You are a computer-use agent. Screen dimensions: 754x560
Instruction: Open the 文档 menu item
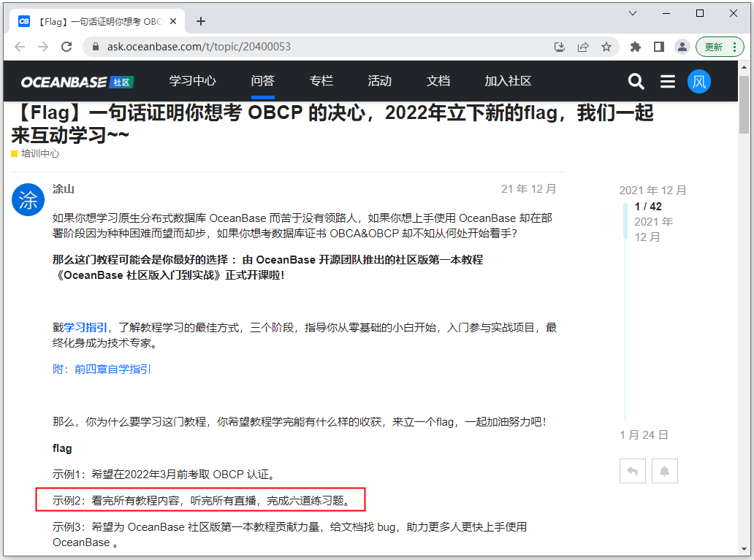point(438,81)
